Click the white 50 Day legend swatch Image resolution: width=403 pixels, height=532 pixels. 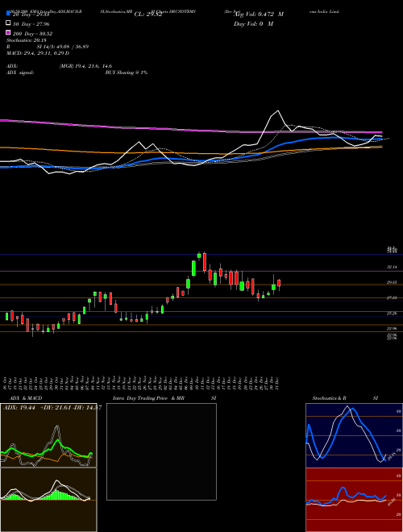8,23
